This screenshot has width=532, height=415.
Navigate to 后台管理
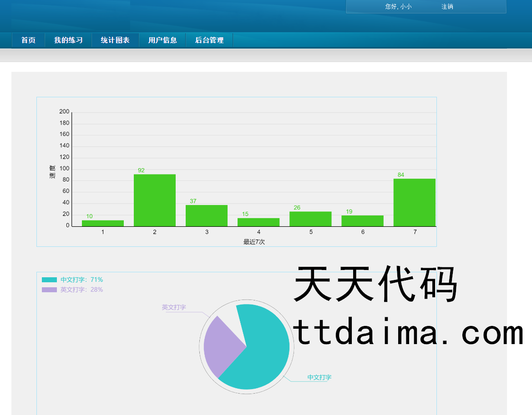point(209,40)
